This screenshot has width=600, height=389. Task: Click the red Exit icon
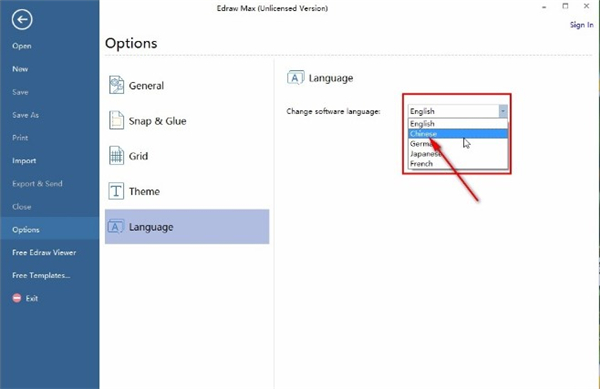pyautogui.click(x=17, y=298)
